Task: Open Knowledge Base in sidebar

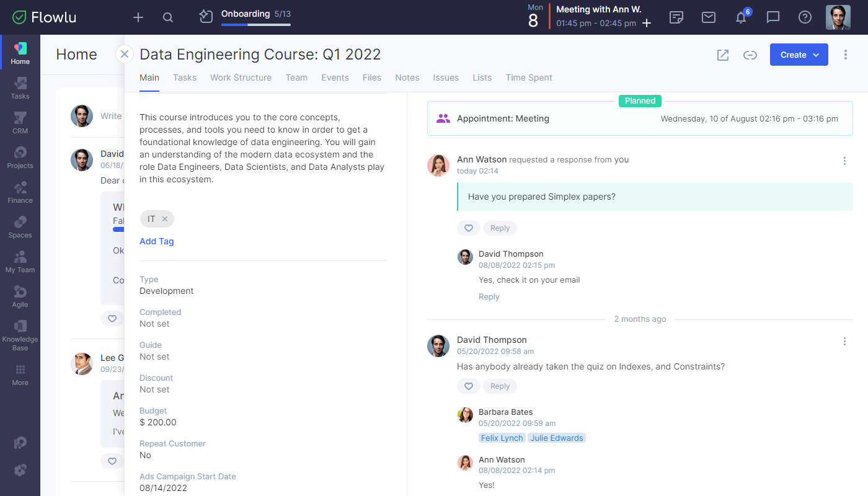Action: pyautogui.click(x=20, y=335)
